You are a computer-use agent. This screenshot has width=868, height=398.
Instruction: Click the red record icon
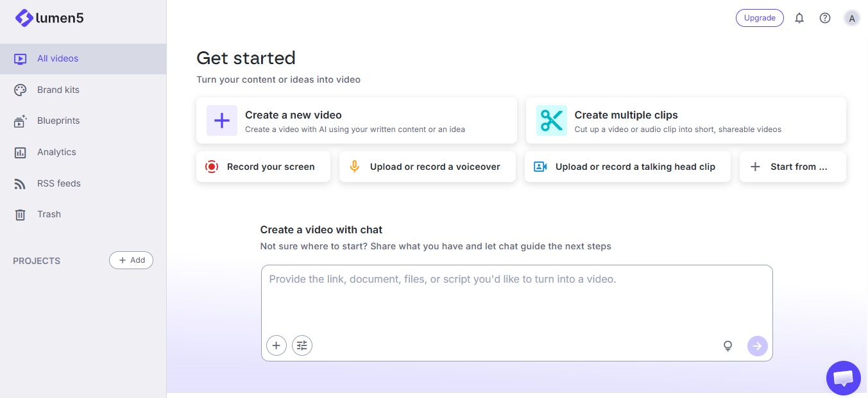(x=212, y=167)
